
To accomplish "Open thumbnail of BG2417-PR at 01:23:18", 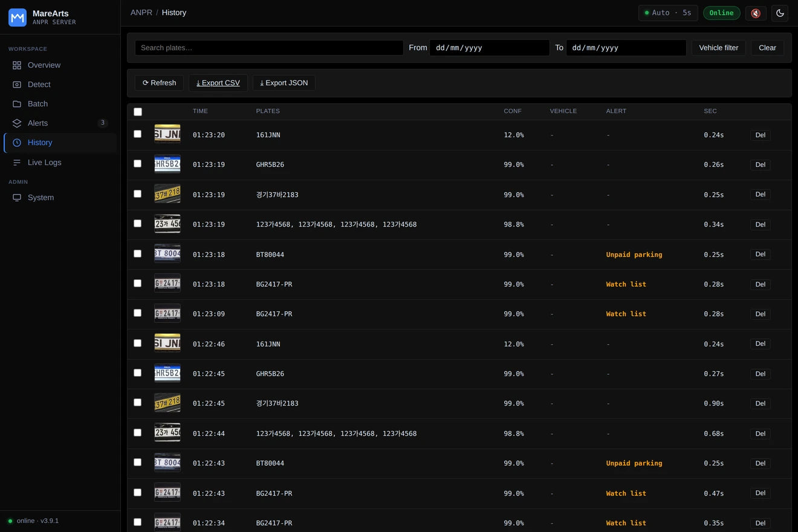I will pos(167,284).
